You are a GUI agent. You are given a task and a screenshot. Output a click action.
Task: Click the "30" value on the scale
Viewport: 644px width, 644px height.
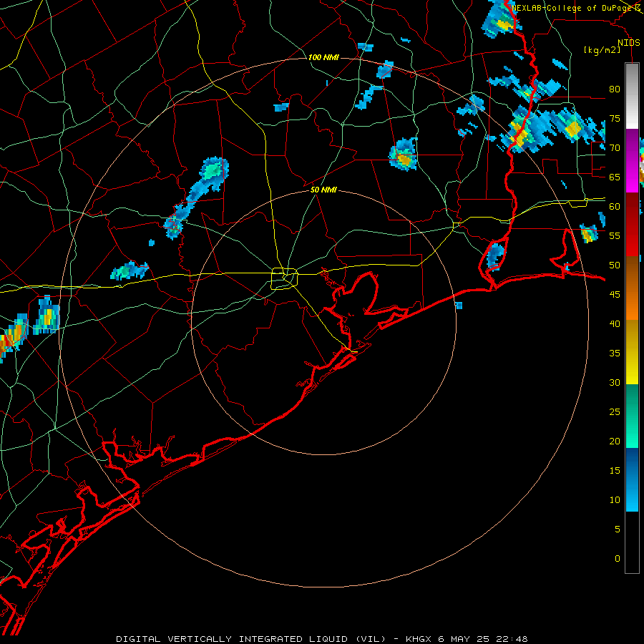615,382
